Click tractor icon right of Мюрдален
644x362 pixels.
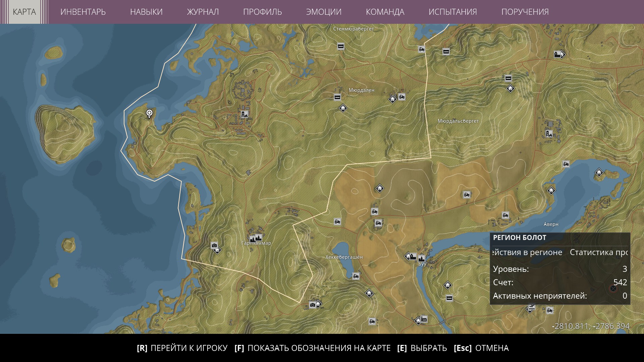[401, 97]
